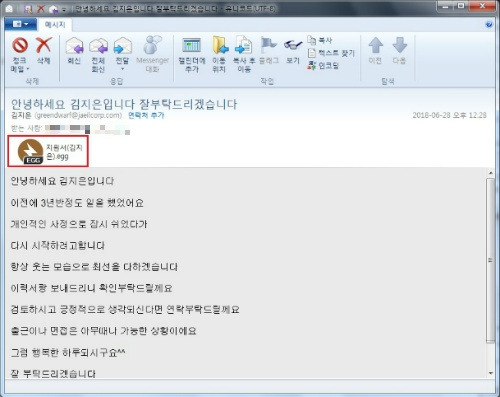Click body line 검토하시고 긍정적으로 생각되신다면
This screenshot has width=500, height=397.
coord(125,309)
